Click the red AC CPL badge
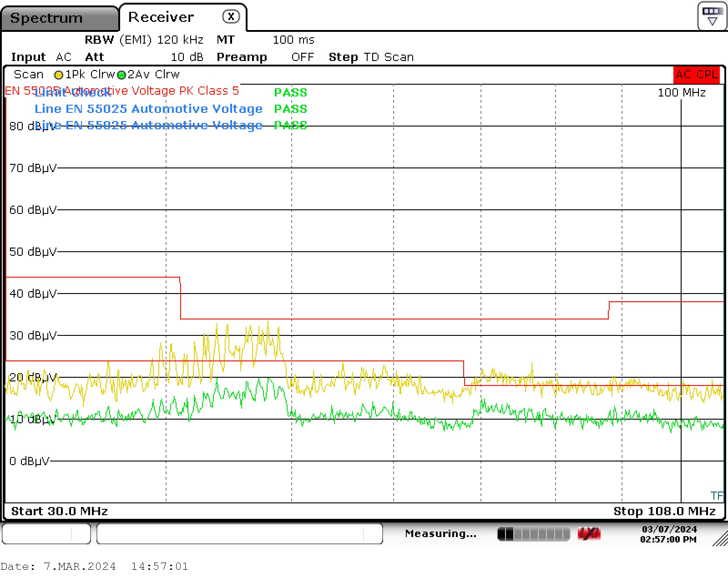Viewport: 728px width, 588px height. pyautogui.click(x=697, y=75)
